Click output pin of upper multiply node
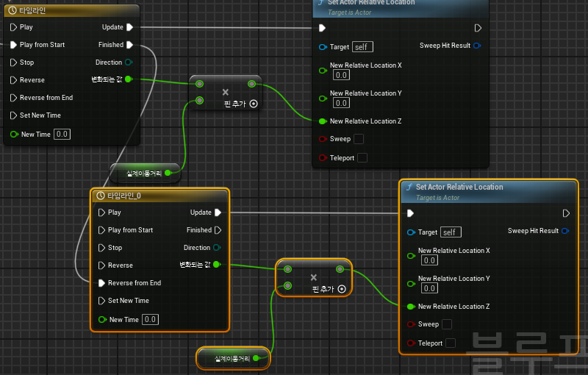This screenshot has width=588, height=375. tap(251, 84)
